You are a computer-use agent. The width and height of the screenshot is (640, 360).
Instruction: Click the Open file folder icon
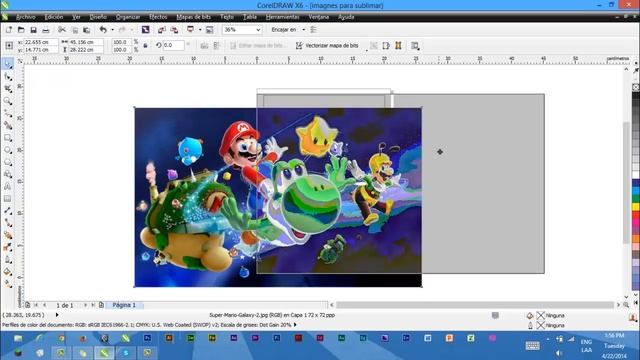click(21, 30)
